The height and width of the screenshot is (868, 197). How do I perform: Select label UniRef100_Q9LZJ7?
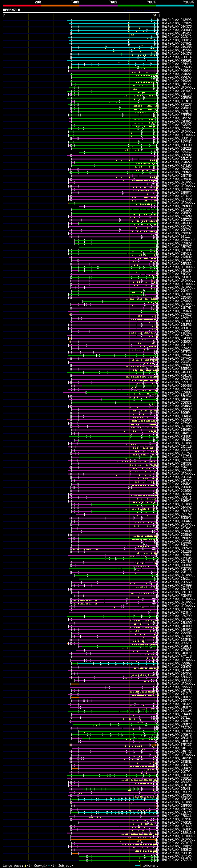coord(177,159)
